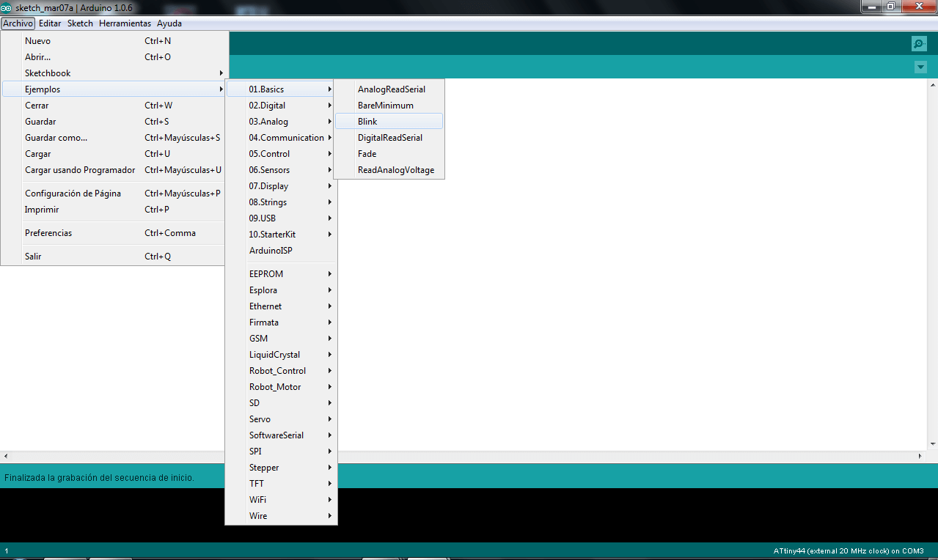Select Guardar como... entry
Image resolution: width=938 pixels, height=560 pixels.
[114, 138]
